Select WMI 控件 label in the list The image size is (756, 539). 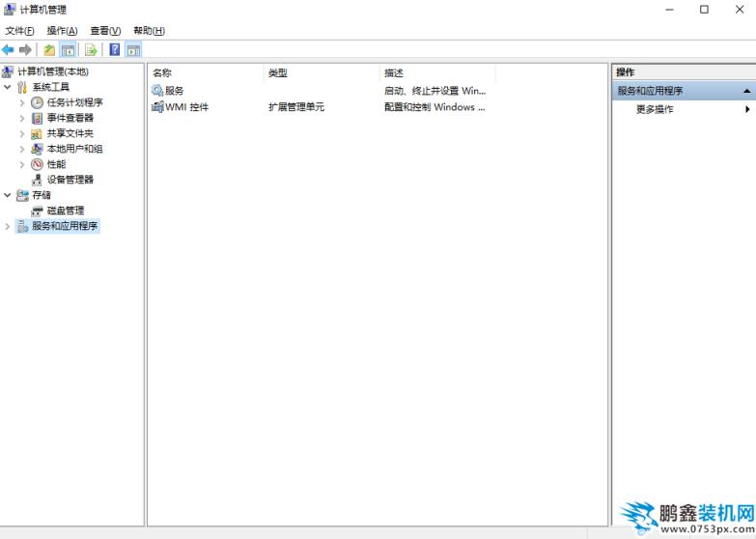[186, 106]
